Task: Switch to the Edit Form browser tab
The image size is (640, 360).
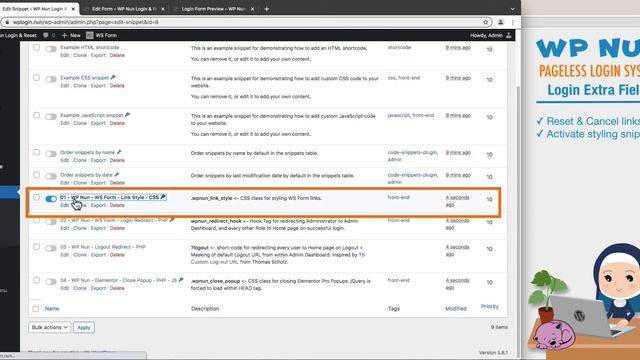Action: point(124,9)
